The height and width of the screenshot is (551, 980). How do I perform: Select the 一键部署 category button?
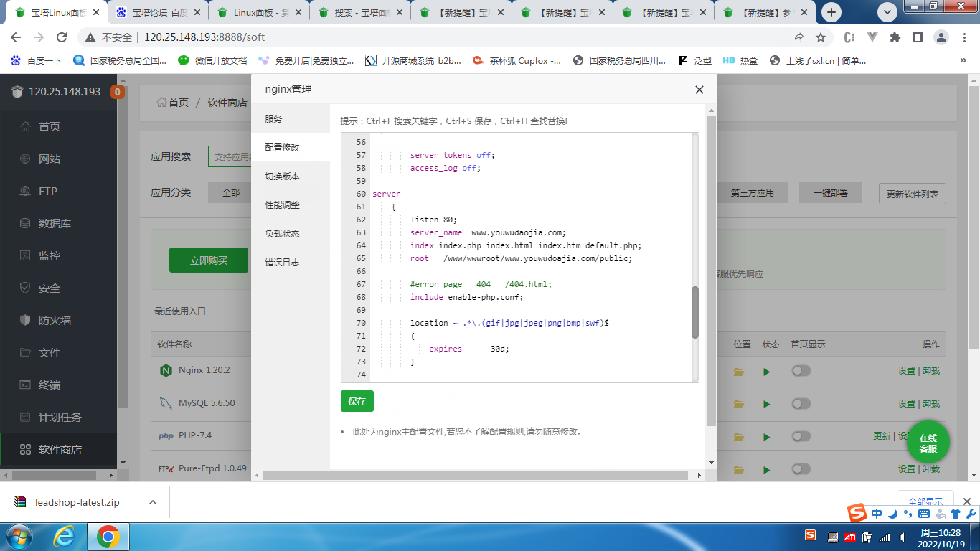coord(831,193)
